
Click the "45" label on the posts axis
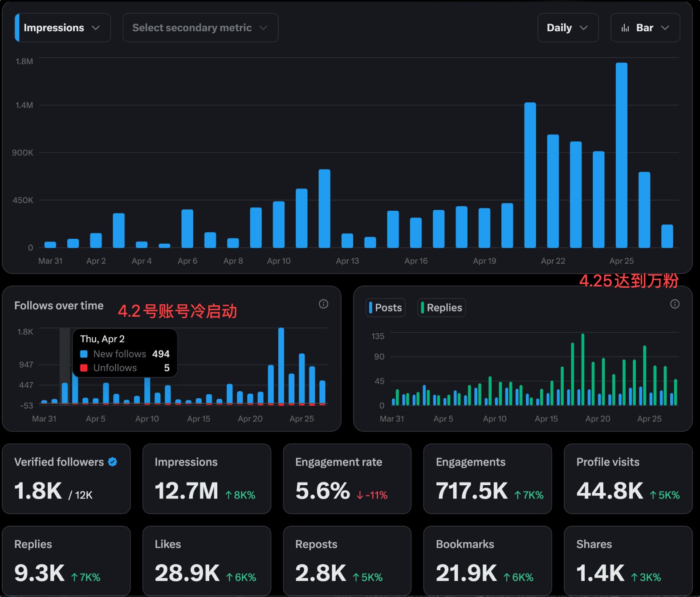pos(379,381)
